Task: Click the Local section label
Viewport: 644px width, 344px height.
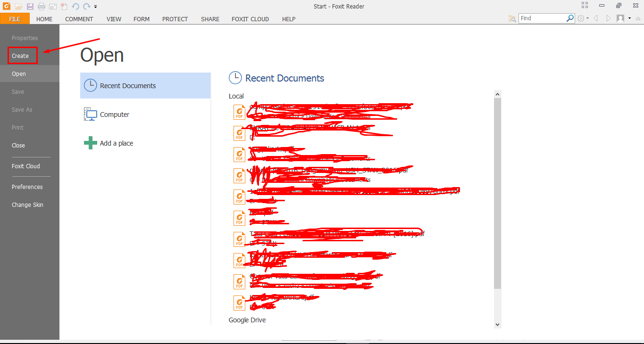Action: pyautogui.click(x=236, y=96)
